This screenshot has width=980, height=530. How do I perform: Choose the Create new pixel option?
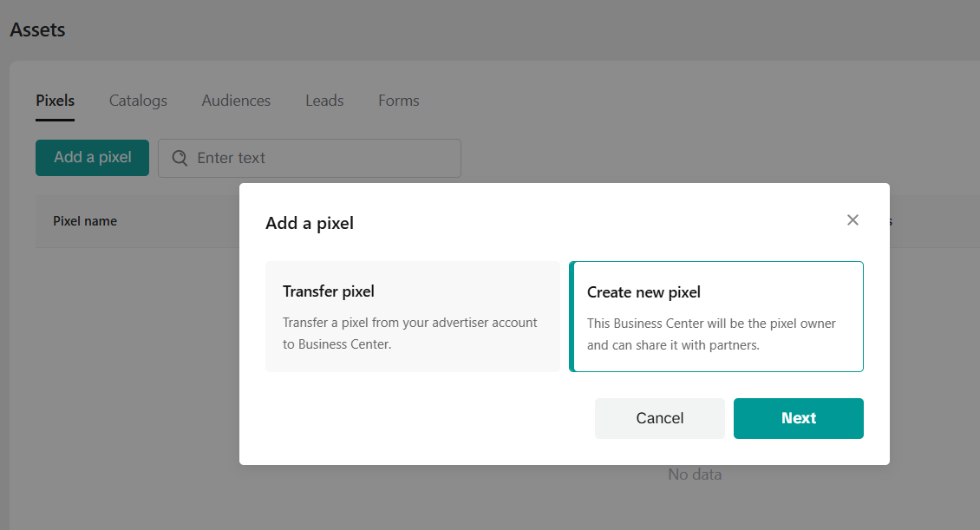(x=716, y=317)
